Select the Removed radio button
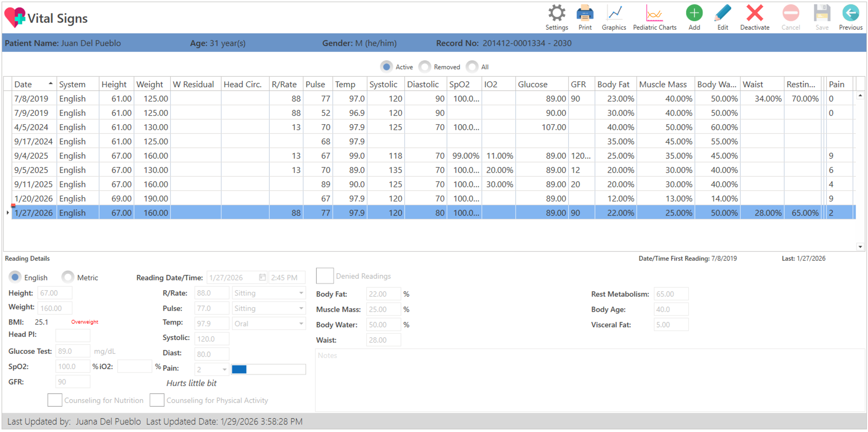Image resolution: width=868 pixels, height=432 pixels. pos(425,67)
